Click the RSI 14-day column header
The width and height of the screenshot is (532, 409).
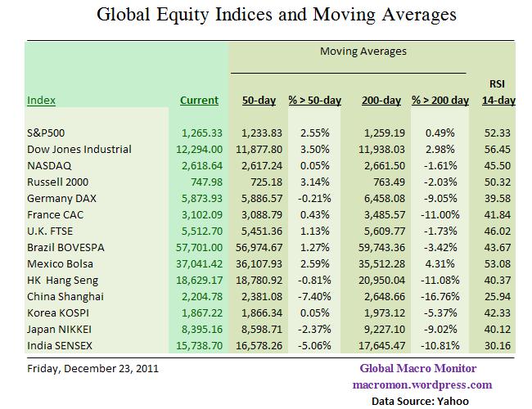coord(496,92)
